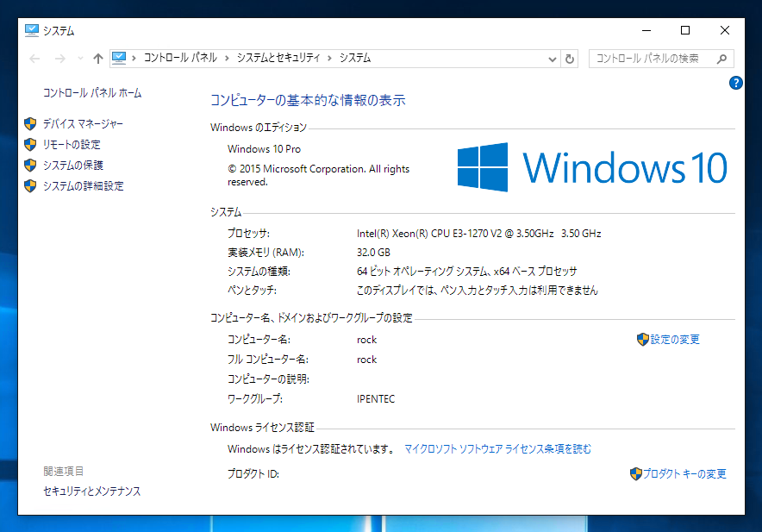Image resolution: width=762 pixels, height=532 pixels.
Task: Open セキュリティとメンテナンス link
Action: [92, 491]
